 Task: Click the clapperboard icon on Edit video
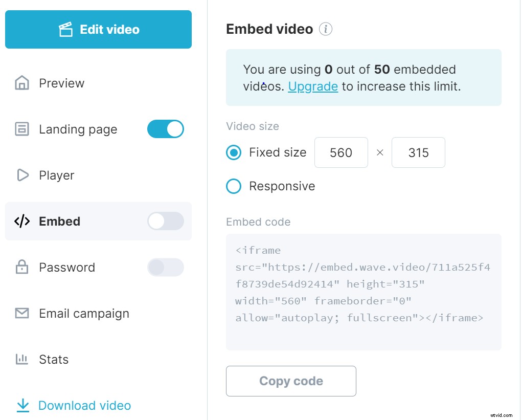point(65,29)
